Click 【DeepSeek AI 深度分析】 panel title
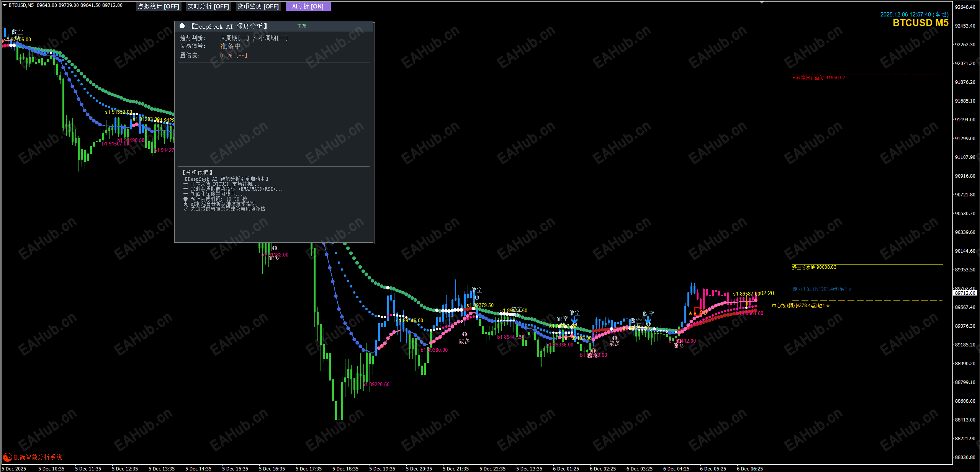 coord(229,26)
